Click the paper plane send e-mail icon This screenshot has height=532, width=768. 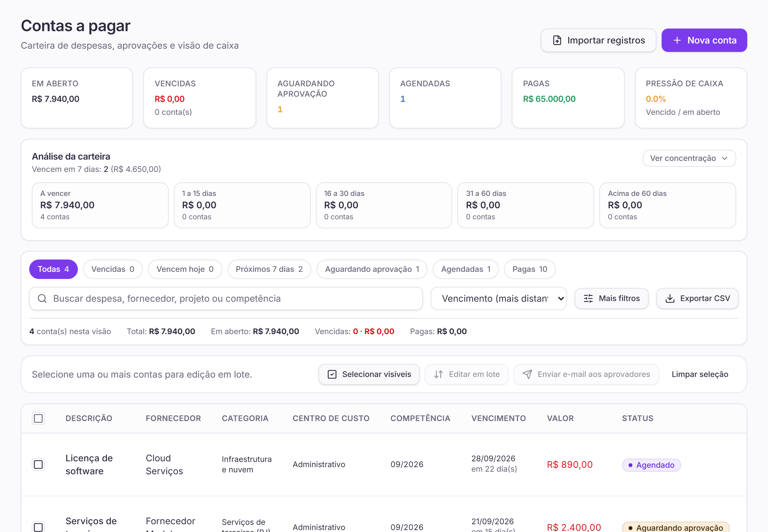[x=527, y=374]
